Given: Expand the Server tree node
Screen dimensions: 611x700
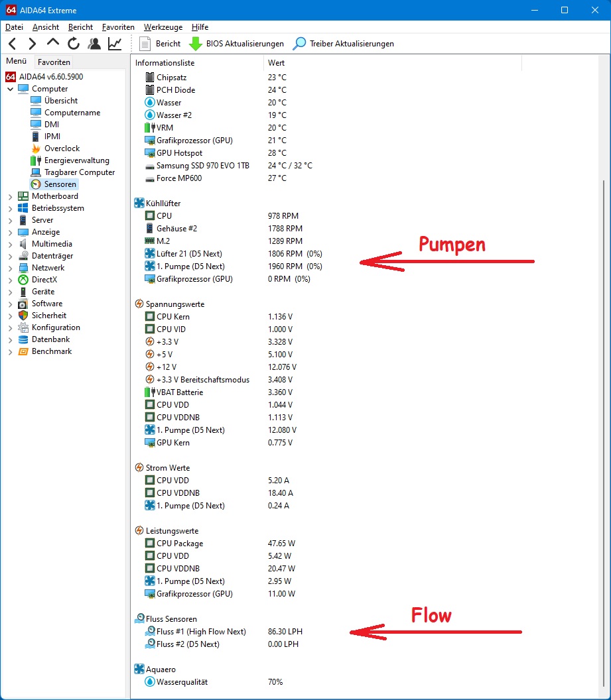Looking at the screenshot, I should click(x=10, y=220).
